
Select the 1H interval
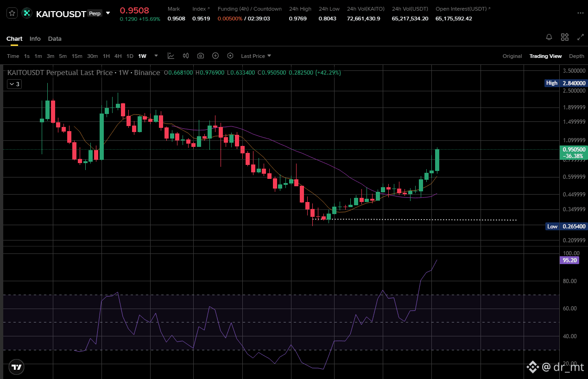(106, 56)
